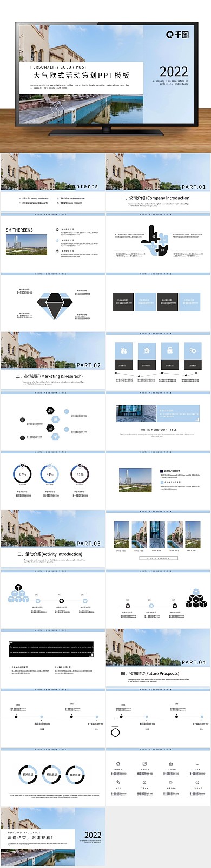The height and width of the screenshot is (868, 211).
Task: Open the PART.01 Company Introduction slide
Action: coord(158,182)
